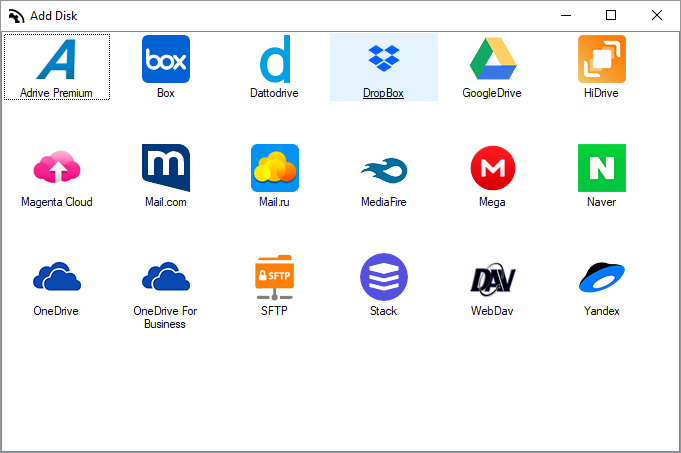Screen dimensions: 681x453
Task: Click the Add Disk window title icon
Action: [x=17, y=16]
